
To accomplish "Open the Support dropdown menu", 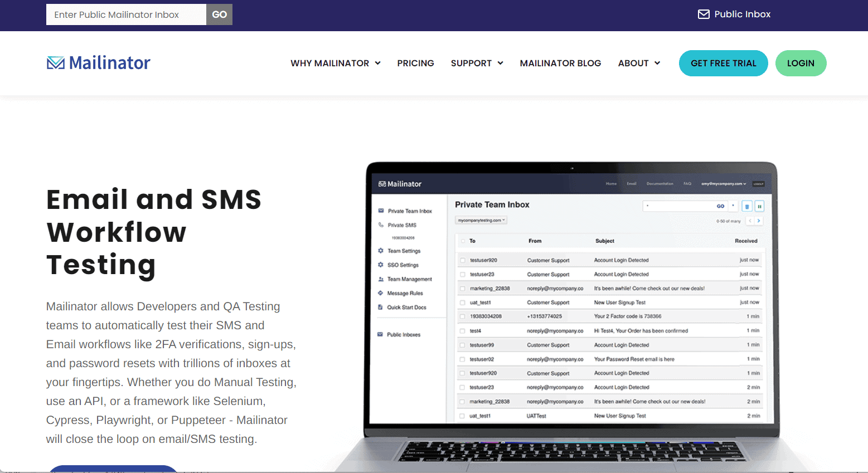I will click(477, 64).
